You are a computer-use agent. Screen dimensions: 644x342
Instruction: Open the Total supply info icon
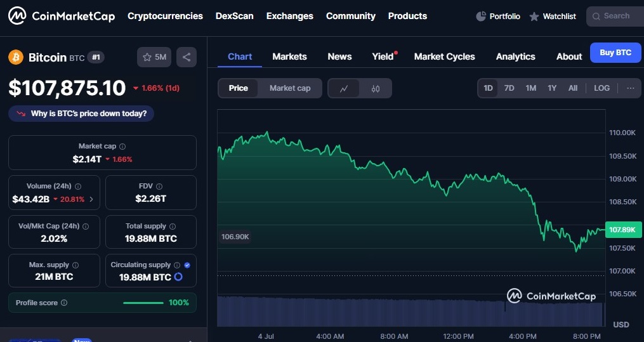pos(173,227)
